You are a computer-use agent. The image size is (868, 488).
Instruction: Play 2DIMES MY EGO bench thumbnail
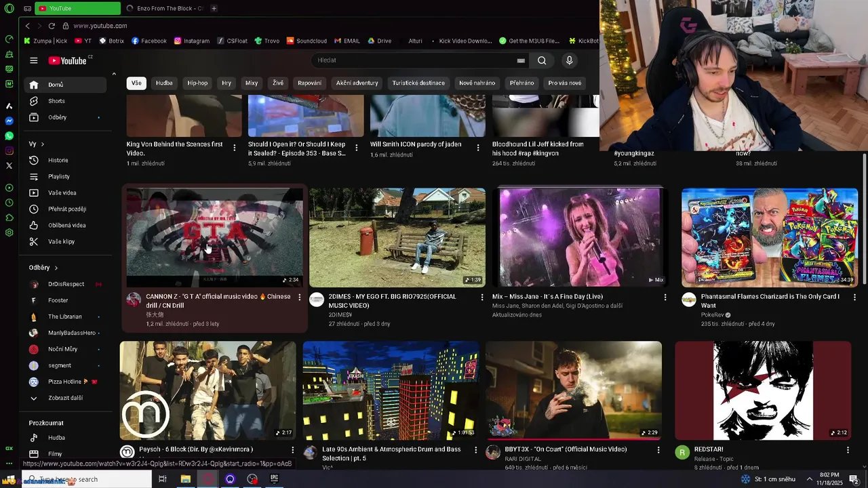tap(397, 237)
